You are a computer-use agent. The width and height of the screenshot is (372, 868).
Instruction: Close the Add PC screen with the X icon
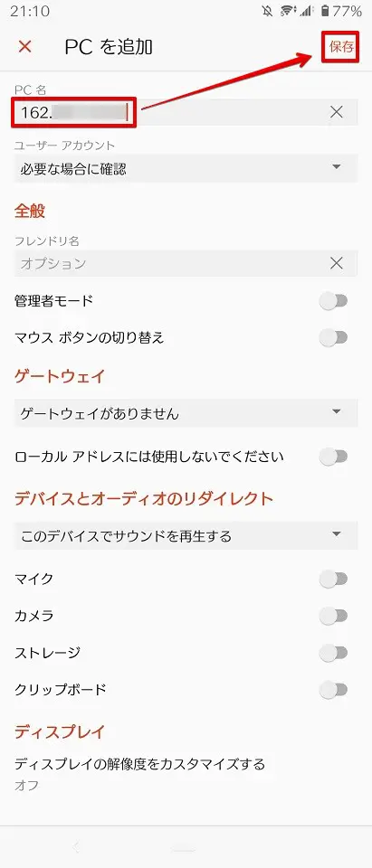[x=25, y=46]
